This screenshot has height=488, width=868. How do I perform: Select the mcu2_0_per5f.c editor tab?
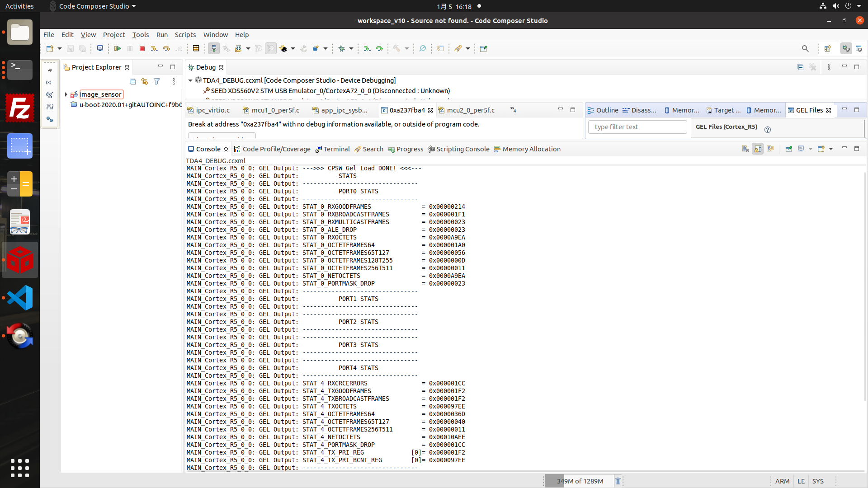coord(470,110)
